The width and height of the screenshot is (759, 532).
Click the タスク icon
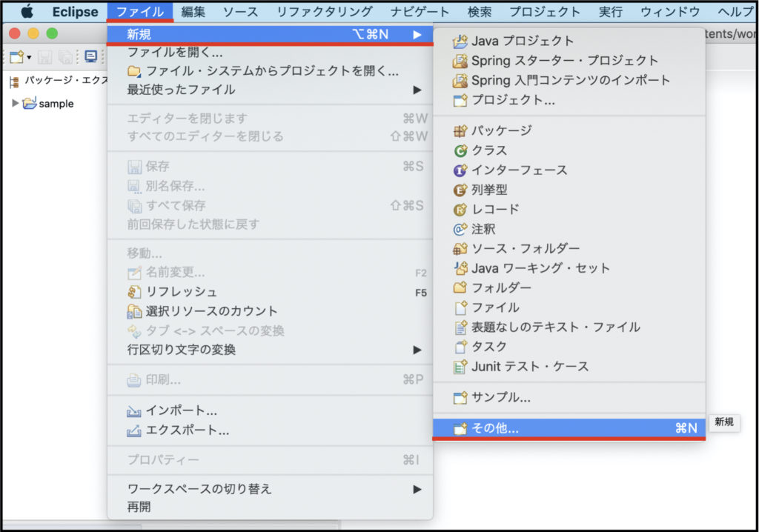(460, 347)
